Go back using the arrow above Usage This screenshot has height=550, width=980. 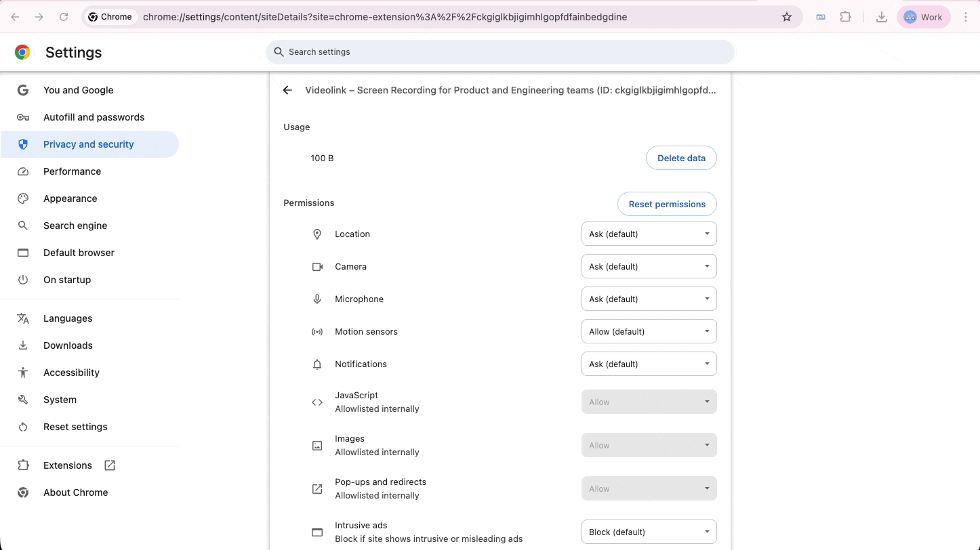tap(287, 89)
